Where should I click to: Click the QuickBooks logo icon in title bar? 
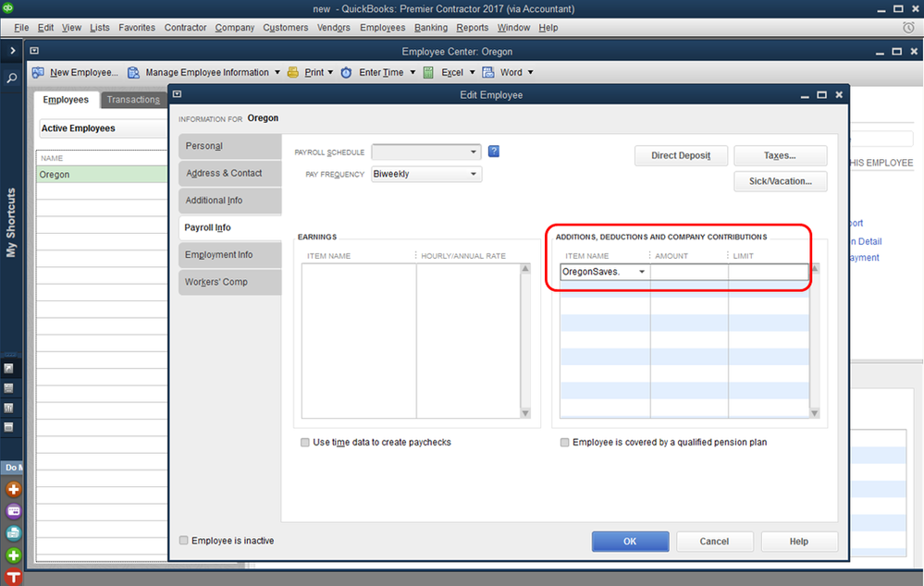tap(7, 7)
